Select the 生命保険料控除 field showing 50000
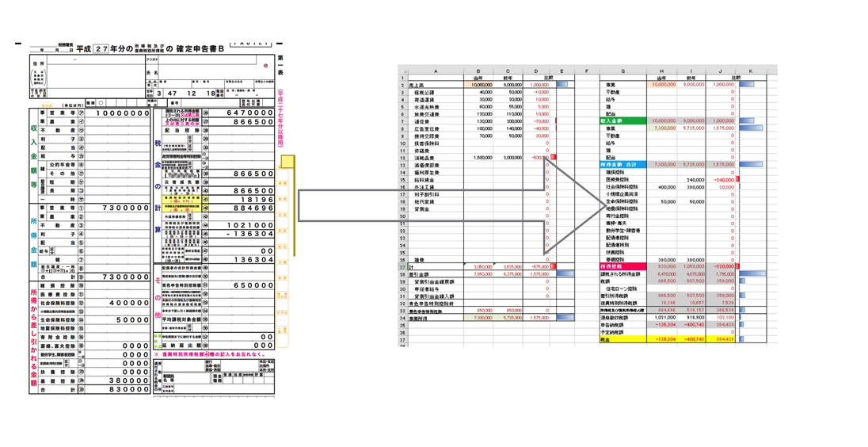Viewport: 868px width, 447px height. pos(117,320)
